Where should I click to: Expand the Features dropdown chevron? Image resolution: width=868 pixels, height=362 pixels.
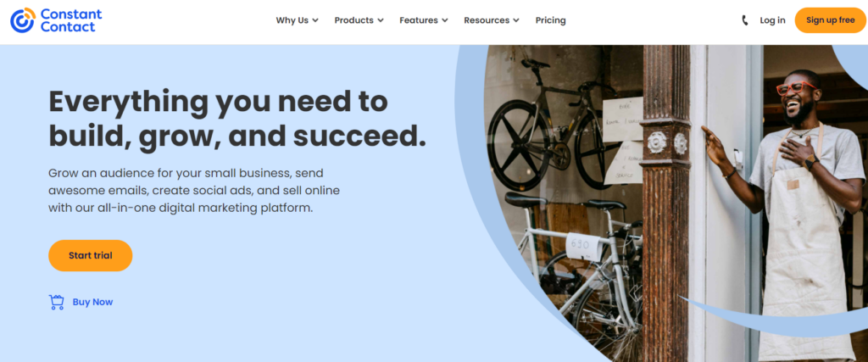(x=444, y=20)
